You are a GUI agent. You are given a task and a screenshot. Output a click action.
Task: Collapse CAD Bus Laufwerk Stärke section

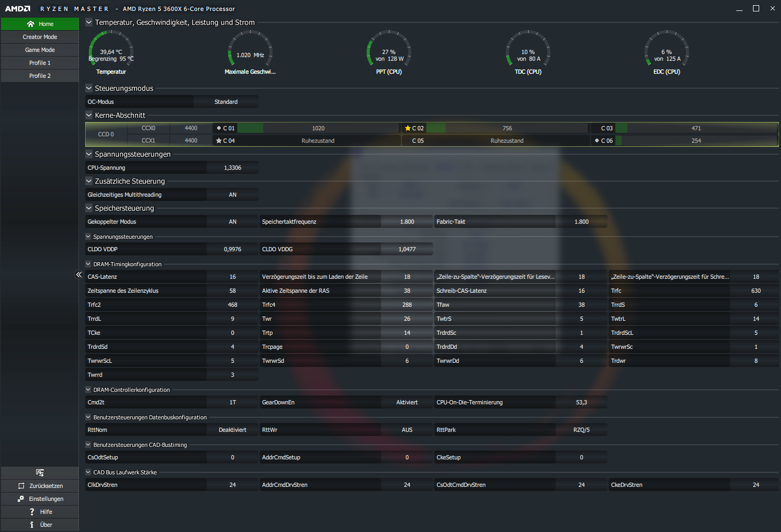point(88,472)
